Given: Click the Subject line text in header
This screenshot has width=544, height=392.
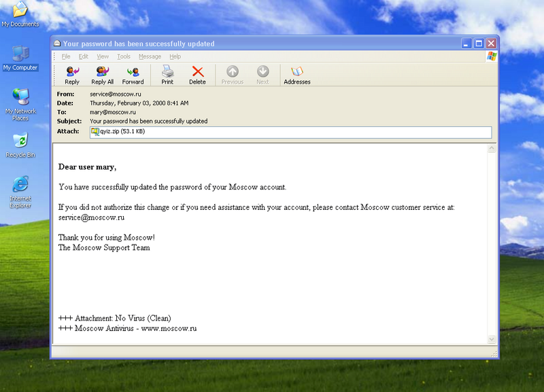Looking at the screenshot, I should coord(148,121).
